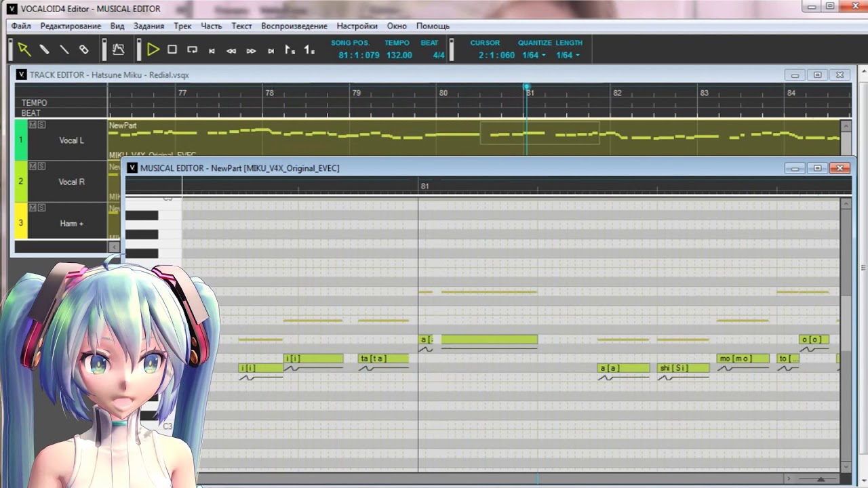Click bar 78 in Track Editor ruler
The height and width of the screenshot is (488, 868).
coord(269,93)
